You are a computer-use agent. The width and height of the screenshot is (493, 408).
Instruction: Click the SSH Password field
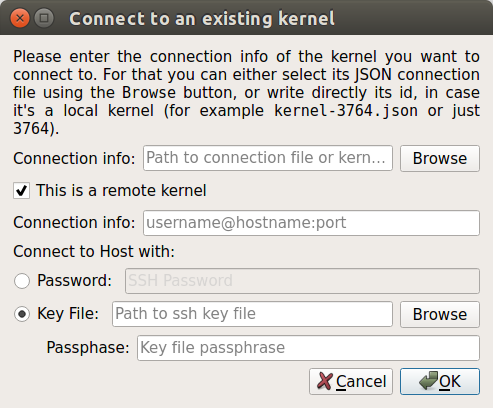click(302, 281)
